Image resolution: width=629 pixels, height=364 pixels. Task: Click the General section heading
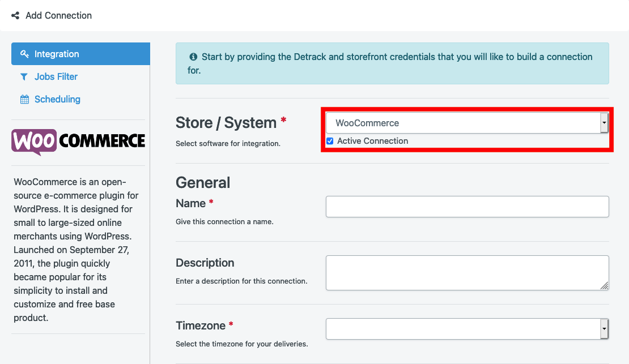[x=203, y=183]
